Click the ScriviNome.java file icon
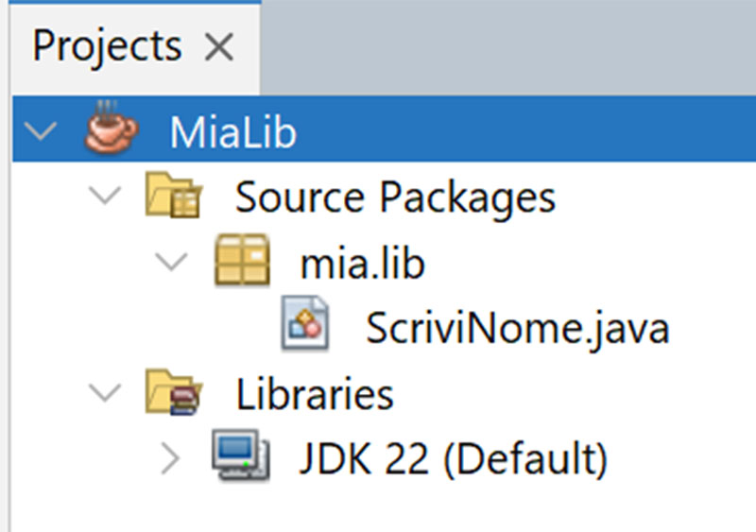756x532 pixels. (305, 322)
